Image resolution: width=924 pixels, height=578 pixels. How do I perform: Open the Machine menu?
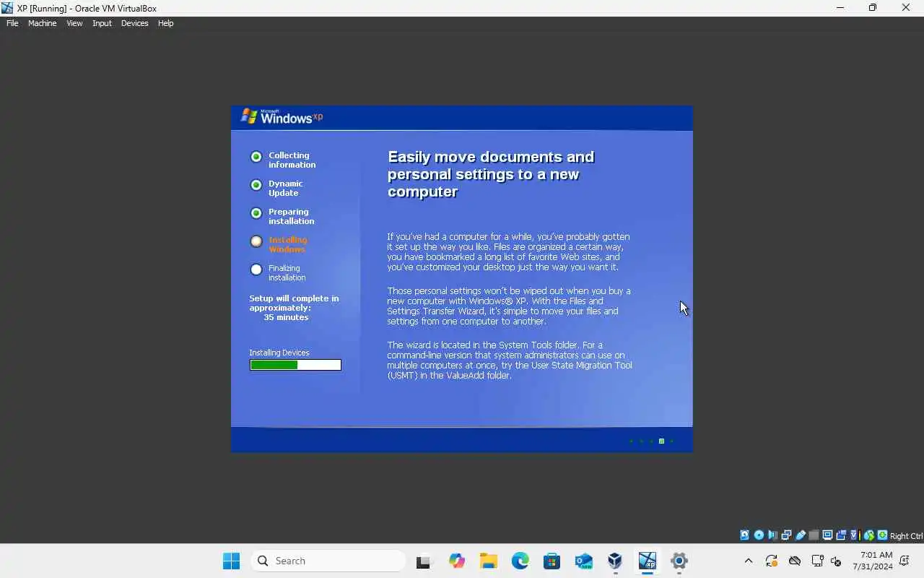pyautogui.click(x=42, y=23)
